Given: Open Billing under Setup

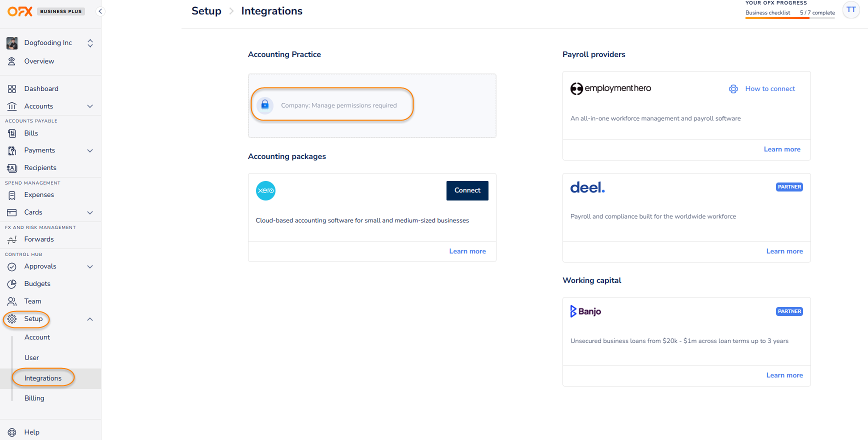Looking at the screenshot, I should (x=34, y=398).
